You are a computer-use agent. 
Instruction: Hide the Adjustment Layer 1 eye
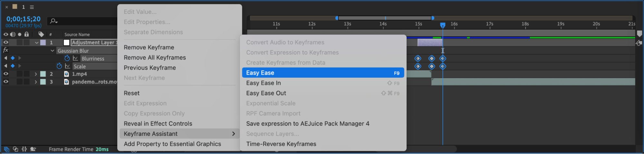[5, 42]
